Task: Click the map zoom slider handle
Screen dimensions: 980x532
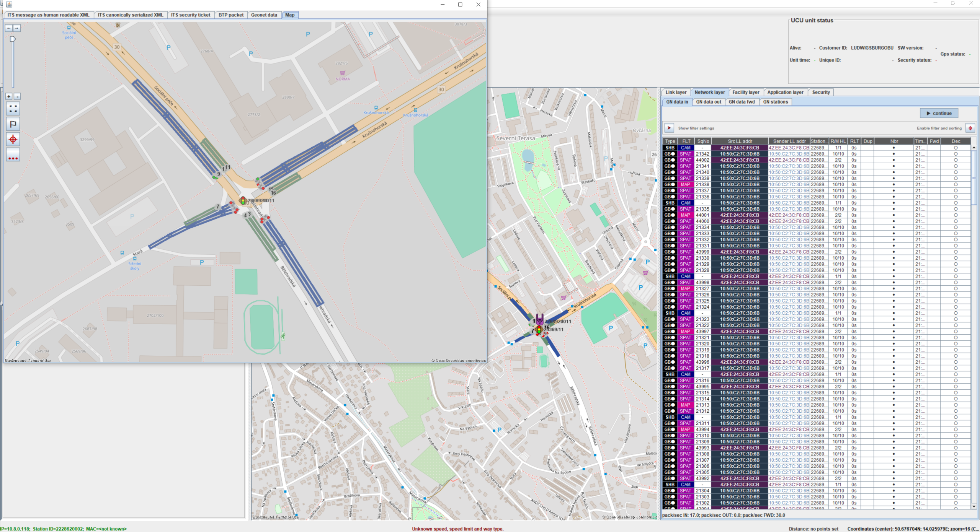Action: [x=13, y=39]
